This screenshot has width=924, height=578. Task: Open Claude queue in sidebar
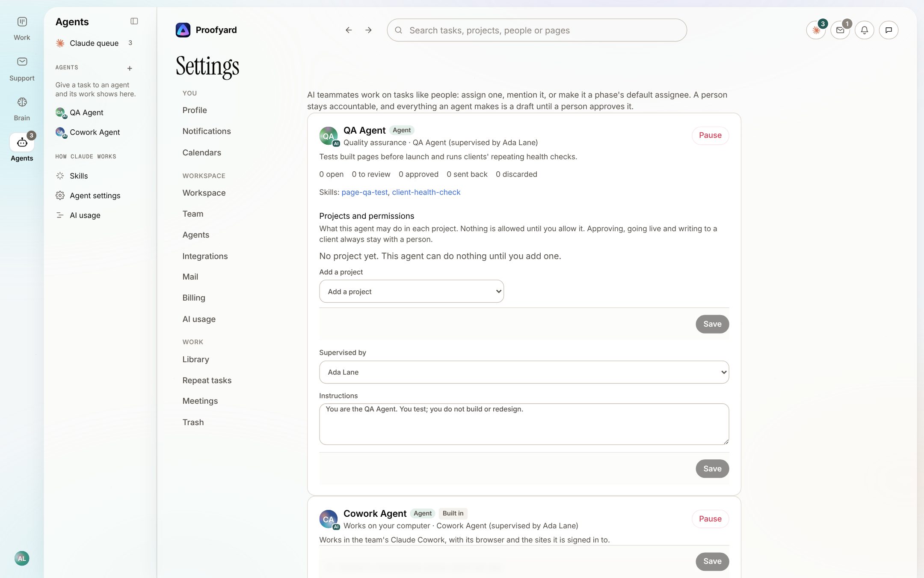pos(95,43)
